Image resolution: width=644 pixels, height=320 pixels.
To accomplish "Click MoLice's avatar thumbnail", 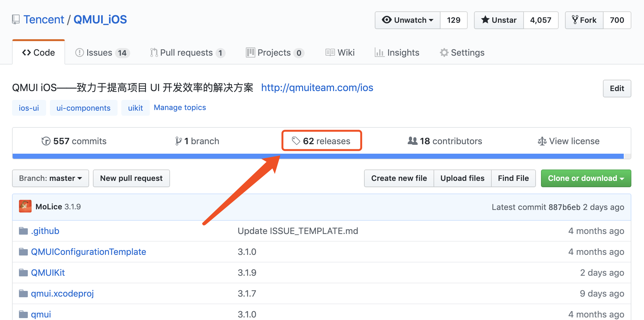I will click(25, 206).
